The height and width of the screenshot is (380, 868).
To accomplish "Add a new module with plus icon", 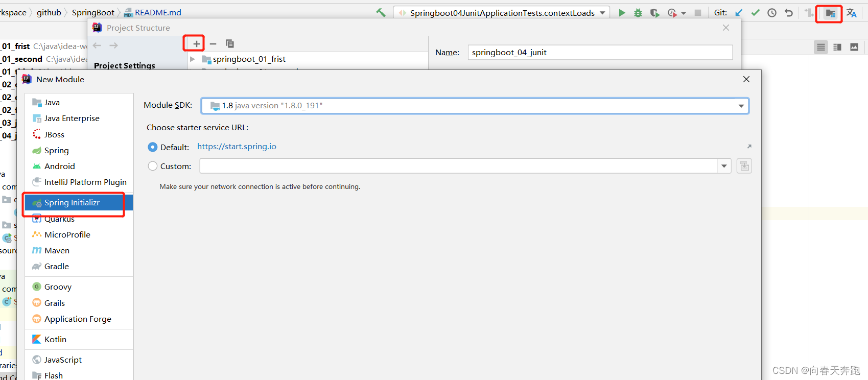I will click(197, 44).
